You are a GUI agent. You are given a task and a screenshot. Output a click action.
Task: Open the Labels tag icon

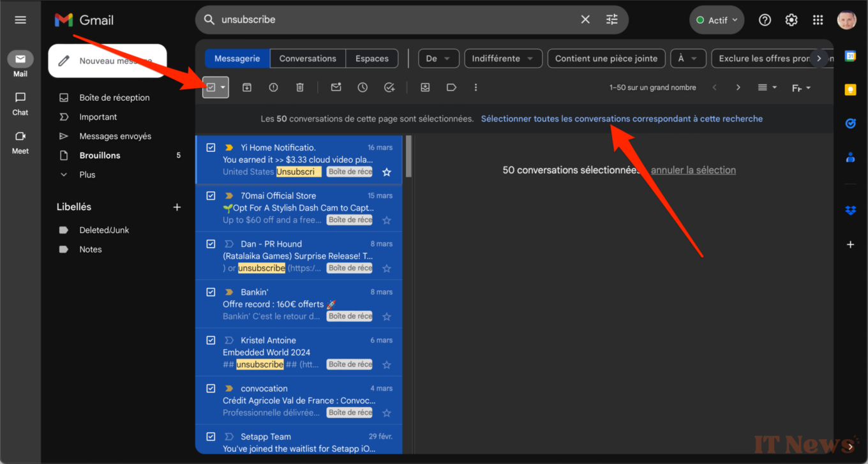[x=451, y=87]
